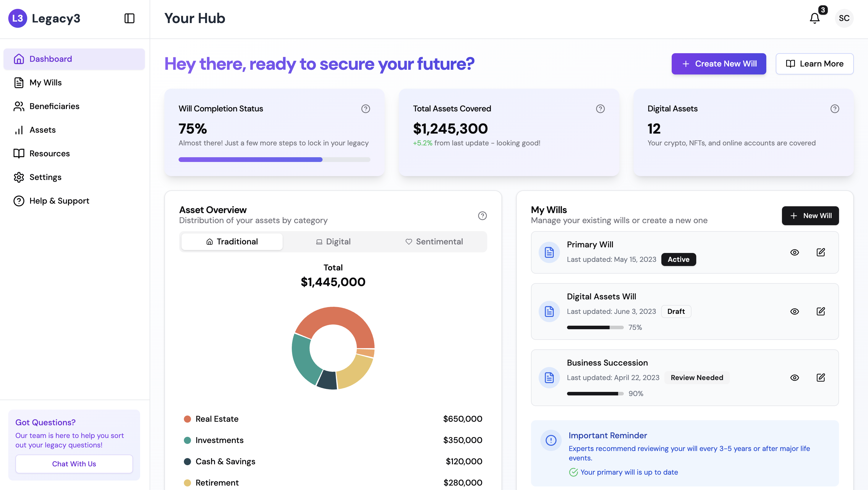
Task: Click help icon on Will Completion Status
Action: coord(366,109)
